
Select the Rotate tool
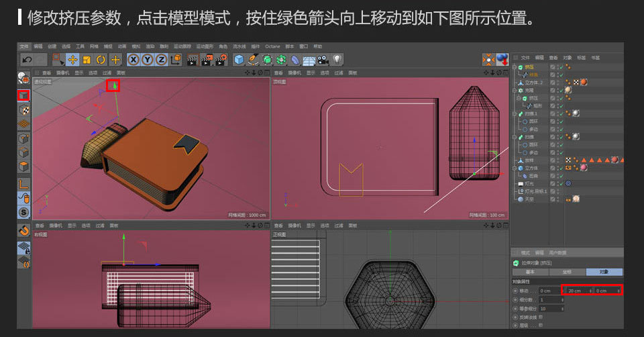pyautogui.click(x=101, y=60)
